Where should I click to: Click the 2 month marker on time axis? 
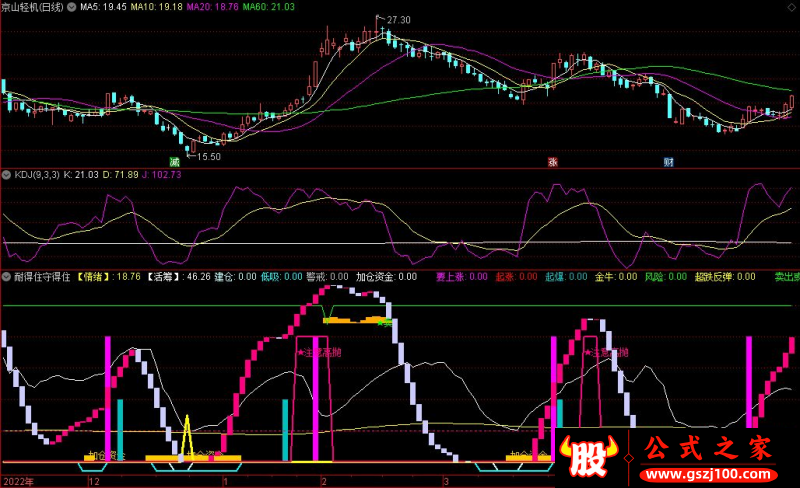(323, 482)
